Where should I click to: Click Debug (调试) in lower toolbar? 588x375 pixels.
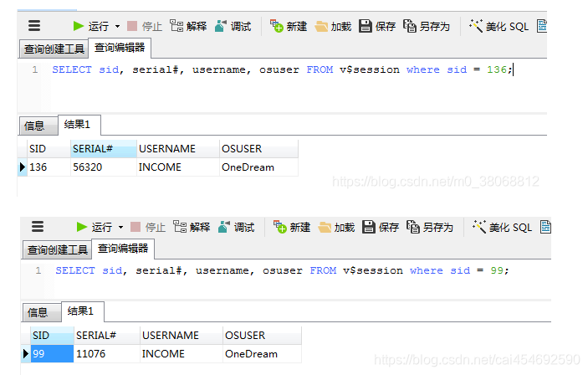coord(236,227)
